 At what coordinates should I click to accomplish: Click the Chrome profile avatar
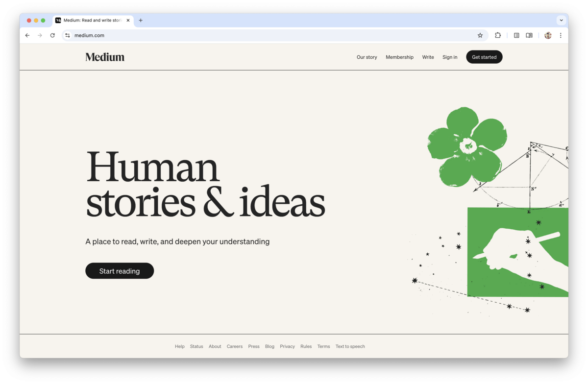click(x=548, y=35)
